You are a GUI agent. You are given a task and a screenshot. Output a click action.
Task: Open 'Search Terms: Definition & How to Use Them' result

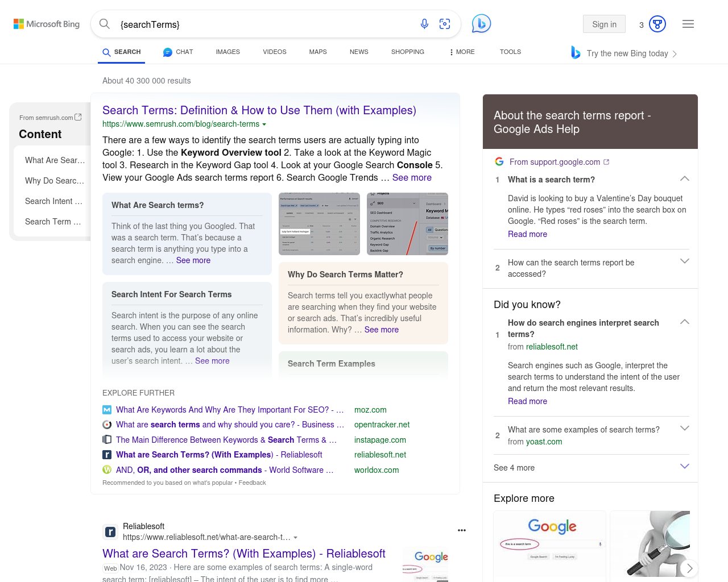(x=259, y=110)
